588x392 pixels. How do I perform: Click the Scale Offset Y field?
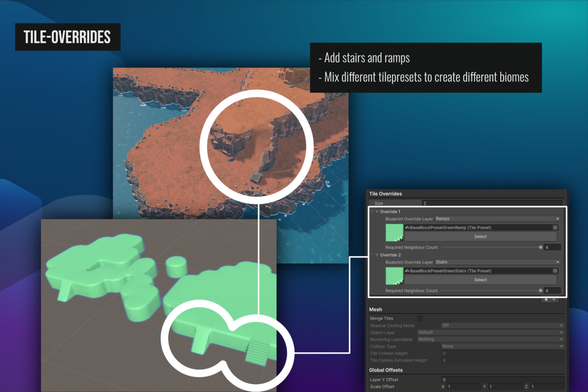coord(505,387)
